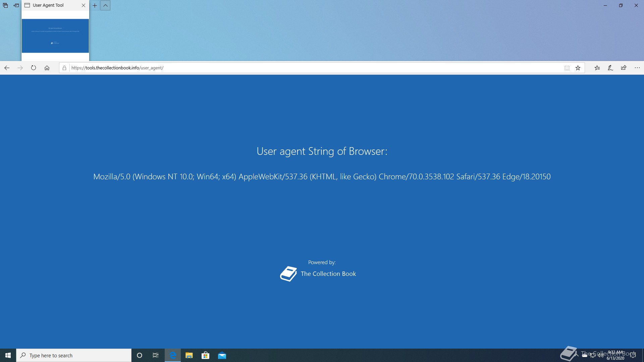This screenshot has height=362, width=644.
Task: Open a new tab with plus
Action: click(95, 5)
